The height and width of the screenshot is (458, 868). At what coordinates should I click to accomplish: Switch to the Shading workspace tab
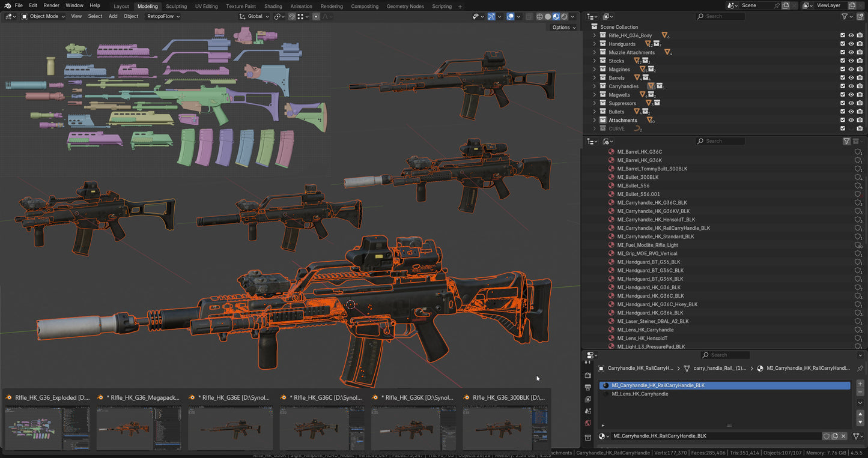coord(273,6)
